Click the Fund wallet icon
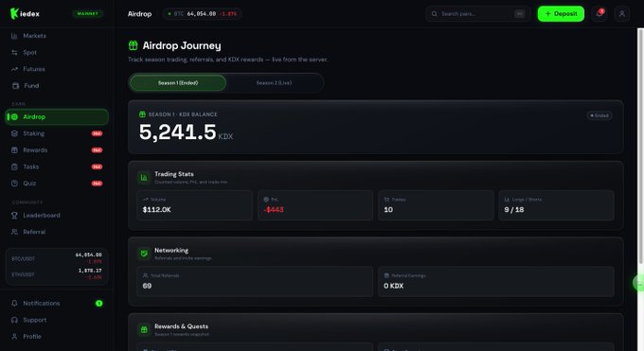This screenshot has height=351, width=644. click(15, 86)
